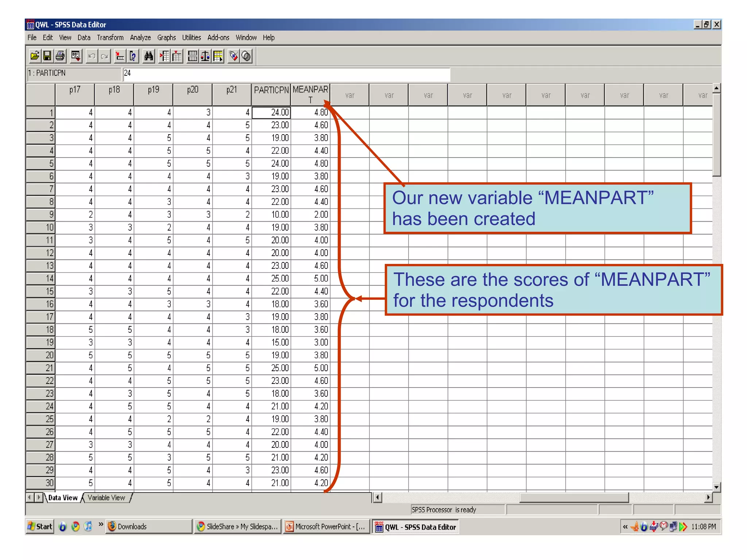Switch to SlideShare taskbar window
The image size is (747, 560).
coord(238,526)
